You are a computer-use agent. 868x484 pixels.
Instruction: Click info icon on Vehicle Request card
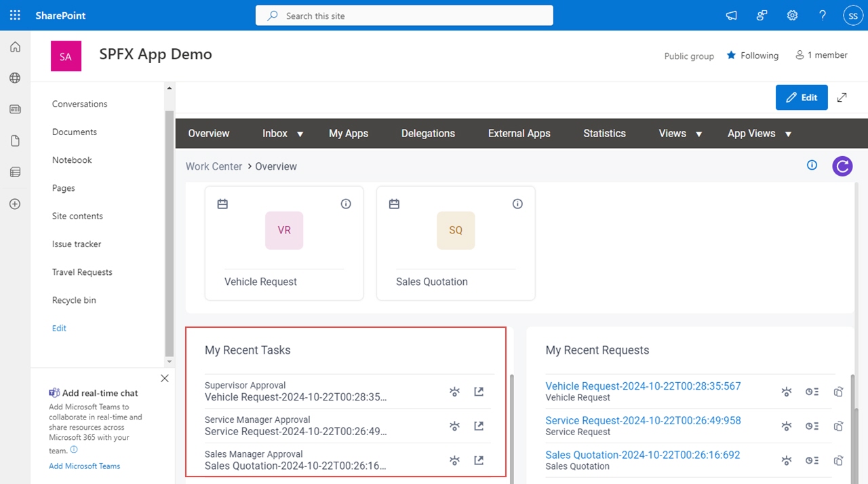(346, 204)
